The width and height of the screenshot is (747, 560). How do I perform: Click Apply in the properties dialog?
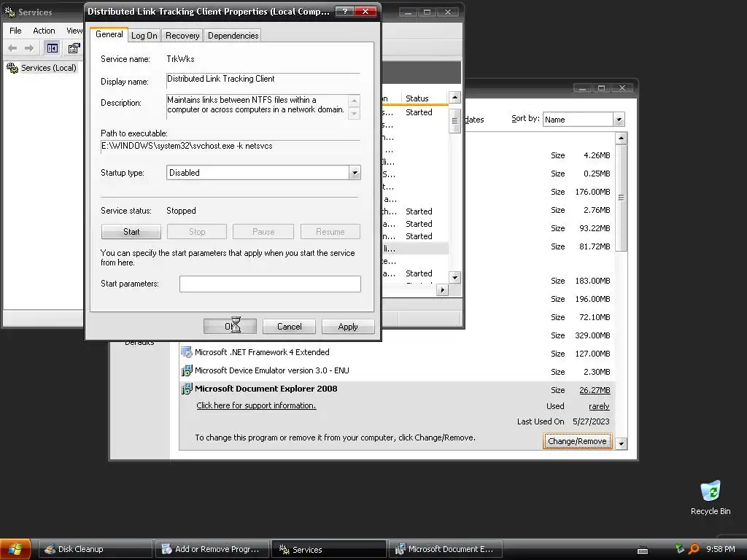(x=348, y=327)
